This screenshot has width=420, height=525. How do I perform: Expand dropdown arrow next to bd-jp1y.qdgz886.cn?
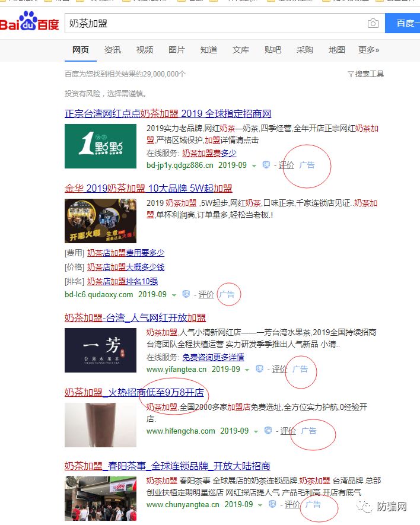(254, 166)
